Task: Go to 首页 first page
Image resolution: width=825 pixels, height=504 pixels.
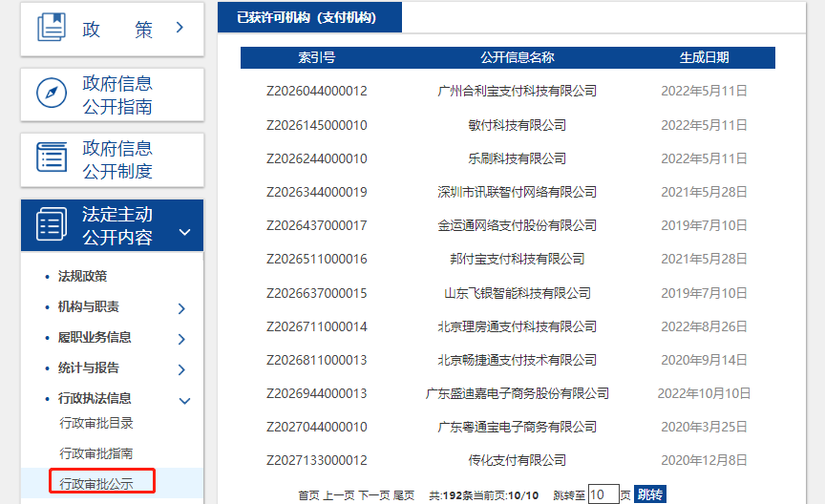Action: [x=308, y=495]
